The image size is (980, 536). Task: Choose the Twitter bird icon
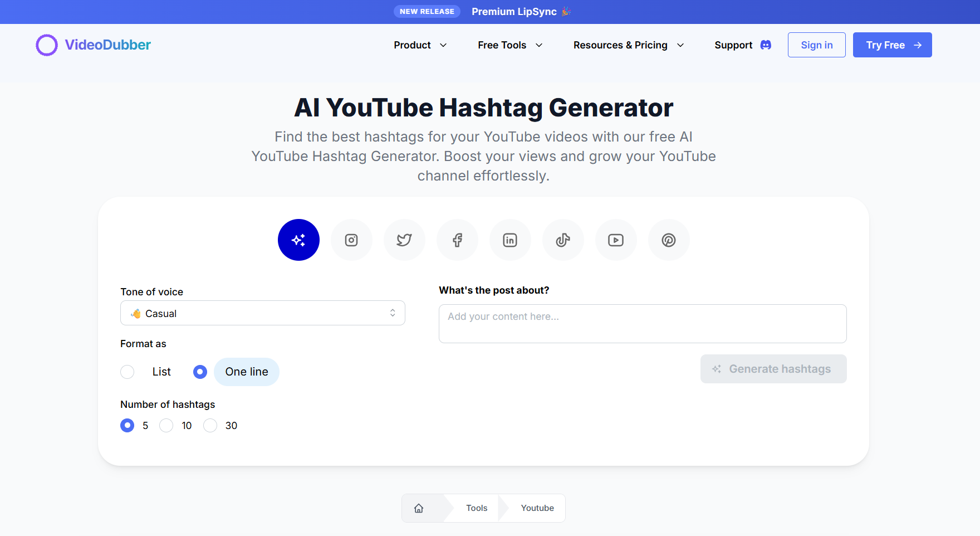pyautogui.click(x=404, y=240)
